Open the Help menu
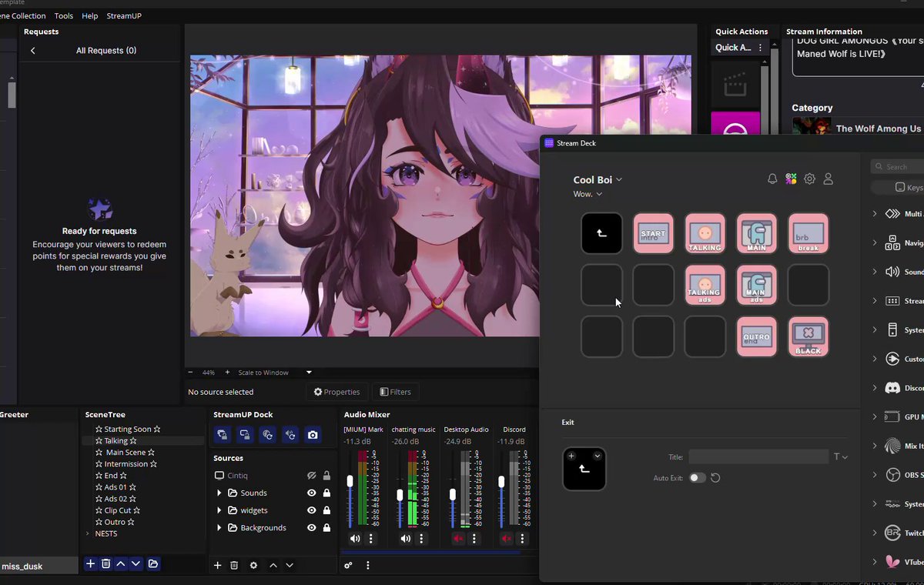Screen dimensions: 924x585 [x=90, y=15]
